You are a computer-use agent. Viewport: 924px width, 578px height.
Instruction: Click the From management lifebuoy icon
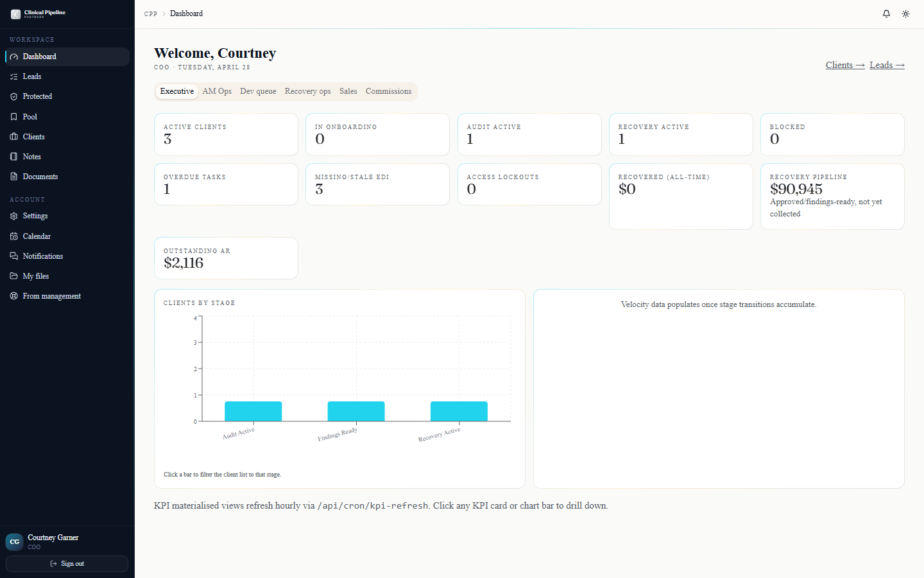[14, 296]
